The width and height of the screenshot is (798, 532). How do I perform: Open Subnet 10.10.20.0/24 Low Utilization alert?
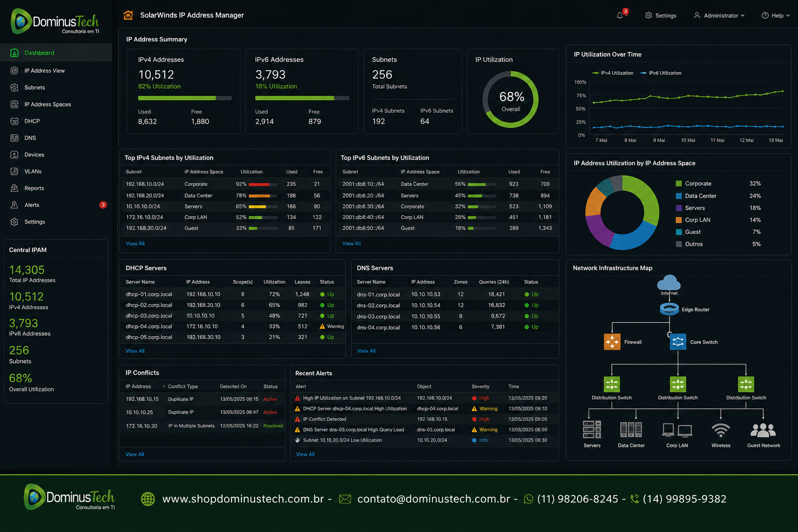point(342,441)
